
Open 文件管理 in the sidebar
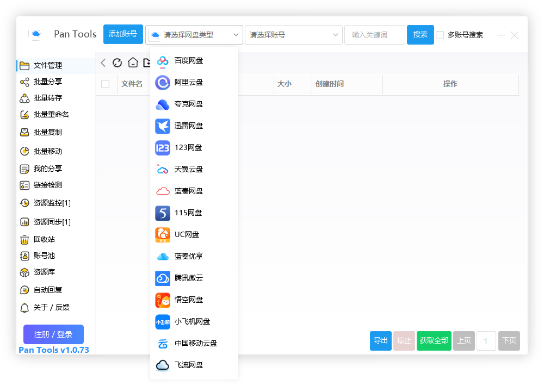[x=40, y=64]
